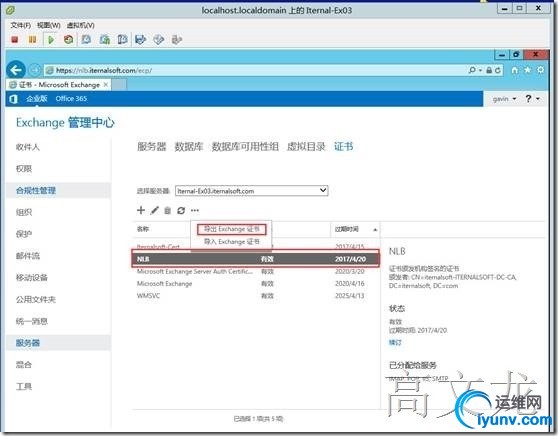Open 邮件流 in the sidebar
558x436 pixels.
[x=28, y=256]
